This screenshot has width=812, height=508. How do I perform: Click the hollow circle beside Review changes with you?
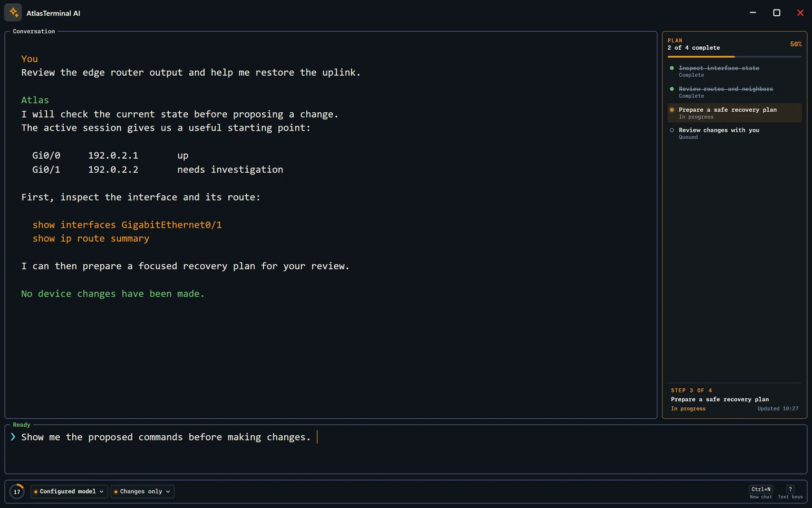[672, 130]
